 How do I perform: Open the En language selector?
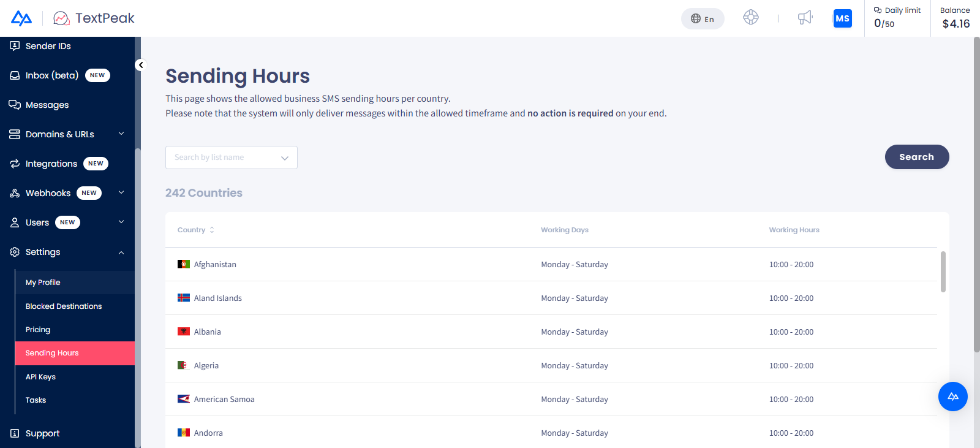(703, 19)
